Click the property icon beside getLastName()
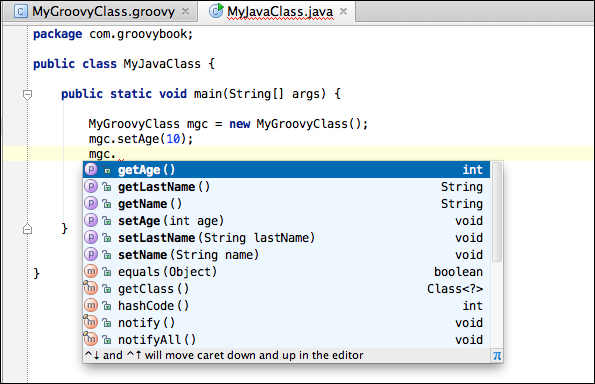This screenshot has height=384, width=595. pyautogui.click(x=91, y=186)
